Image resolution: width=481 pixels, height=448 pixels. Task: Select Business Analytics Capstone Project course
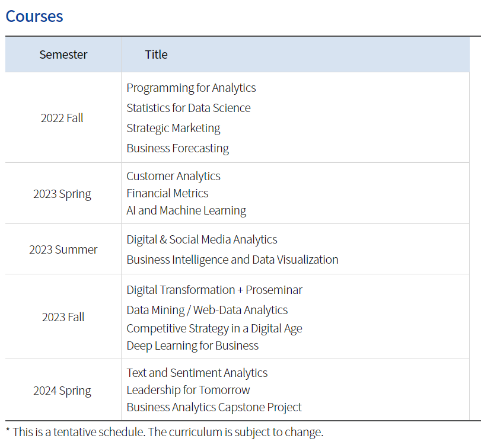pos(214,407)
